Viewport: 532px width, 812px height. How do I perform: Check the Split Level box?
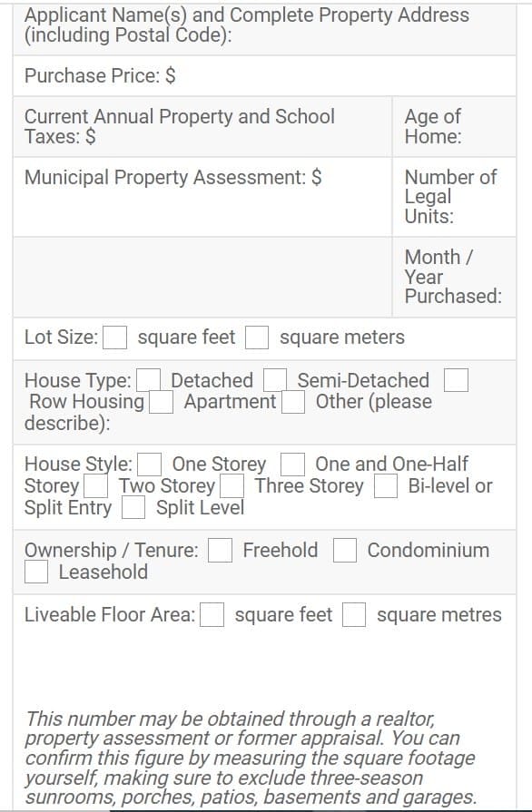[x=133, y=507]
